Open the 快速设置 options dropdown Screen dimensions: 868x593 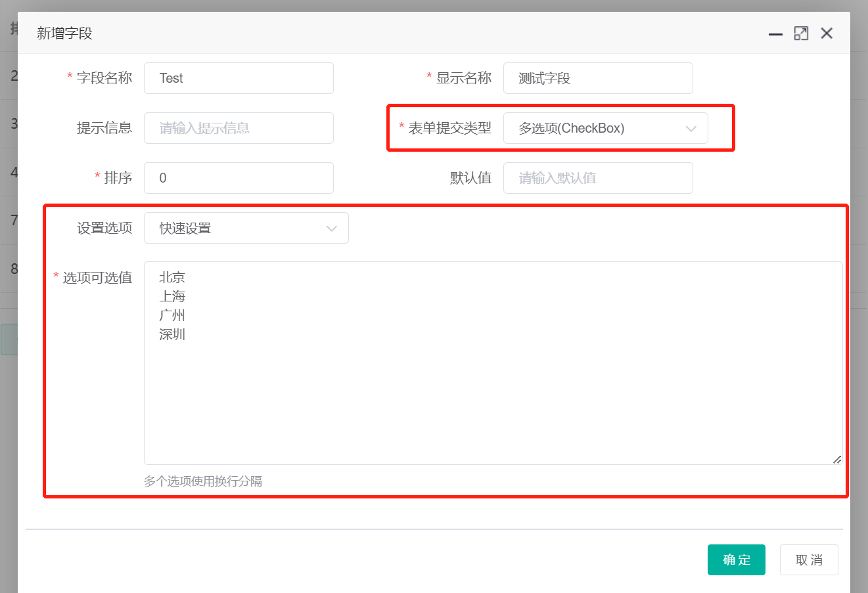[x=246, y=228]
